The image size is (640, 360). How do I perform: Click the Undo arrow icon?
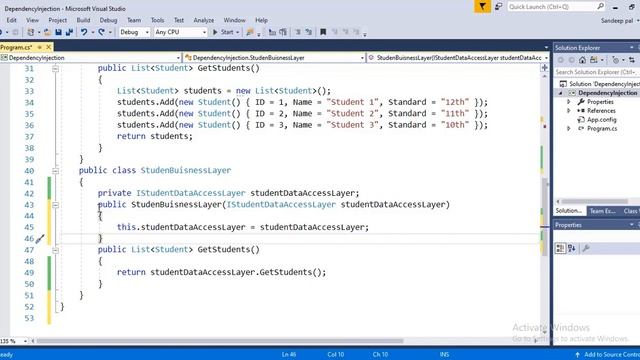point(84,32)
